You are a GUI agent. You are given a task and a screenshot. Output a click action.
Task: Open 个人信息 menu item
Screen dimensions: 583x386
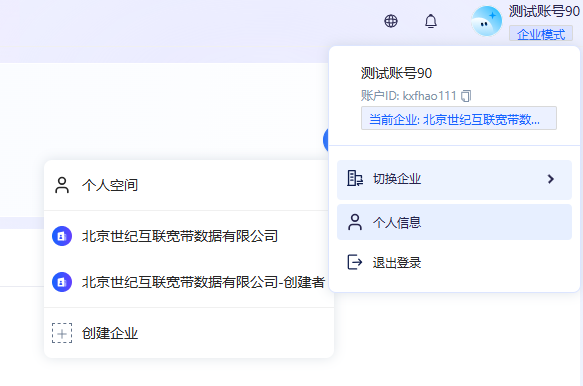(454, 222)
